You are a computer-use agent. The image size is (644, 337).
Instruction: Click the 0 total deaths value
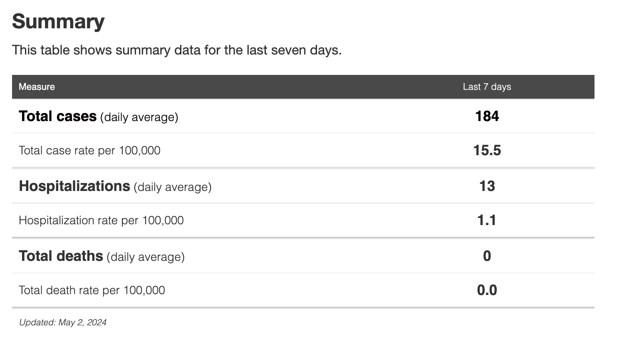[x=487, y=256]
